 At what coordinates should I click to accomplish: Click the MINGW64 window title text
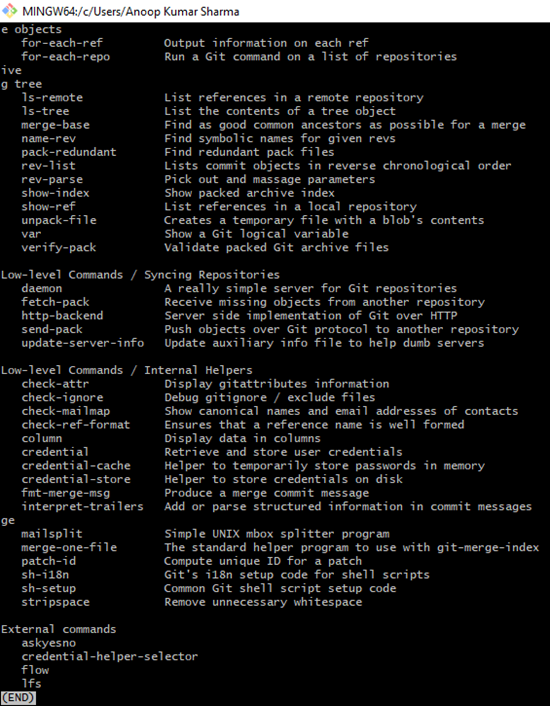[131, 11]
